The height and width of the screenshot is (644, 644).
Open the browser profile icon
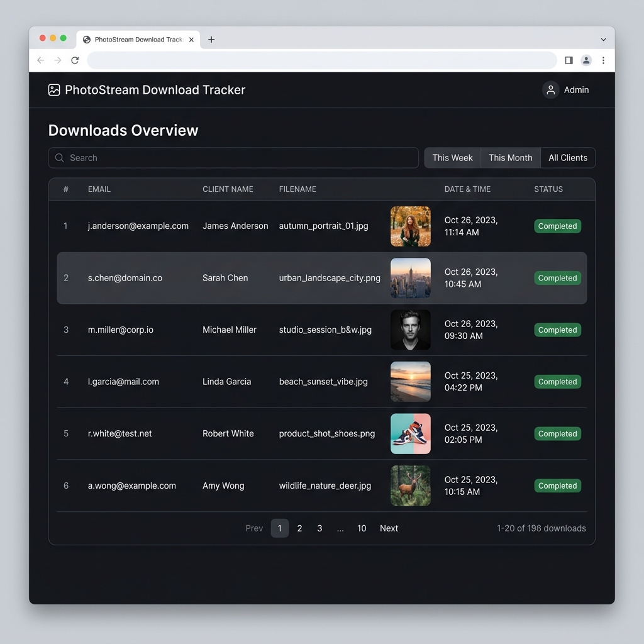coord(586,60)
